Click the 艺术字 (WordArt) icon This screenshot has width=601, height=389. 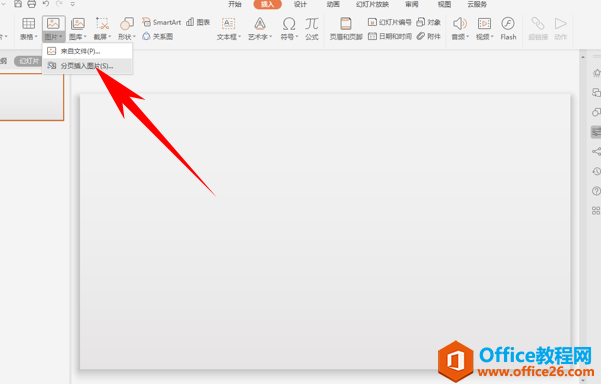(x=260, y=24)
